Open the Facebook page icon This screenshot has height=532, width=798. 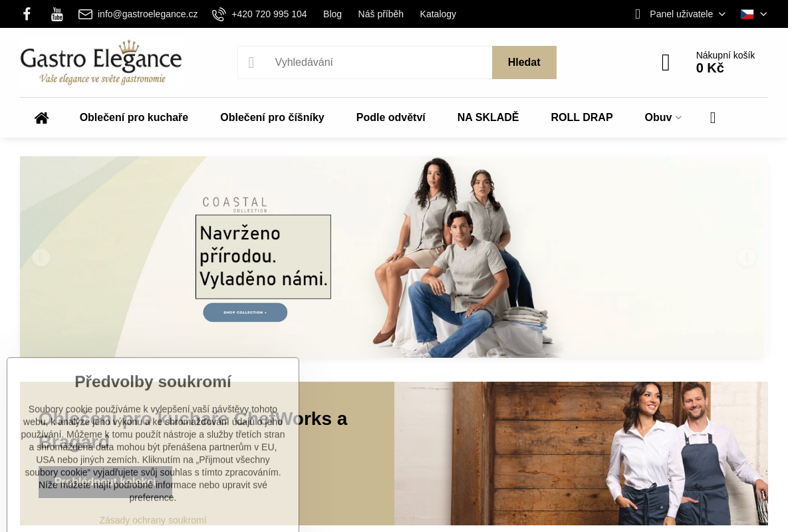[27, 14]
